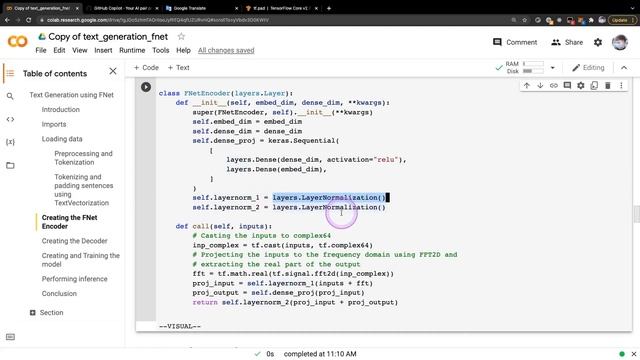This screenshot has height=360, width=640.
Task: Go to Performing inference section
Action: [x=74, y=279]
